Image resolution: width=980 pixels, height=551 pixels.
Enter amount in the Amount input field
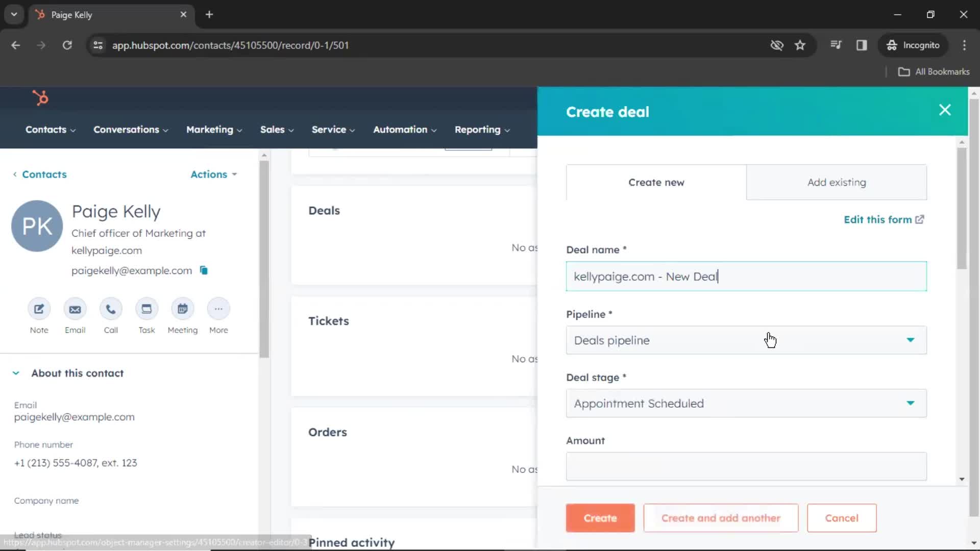point(746,467)
